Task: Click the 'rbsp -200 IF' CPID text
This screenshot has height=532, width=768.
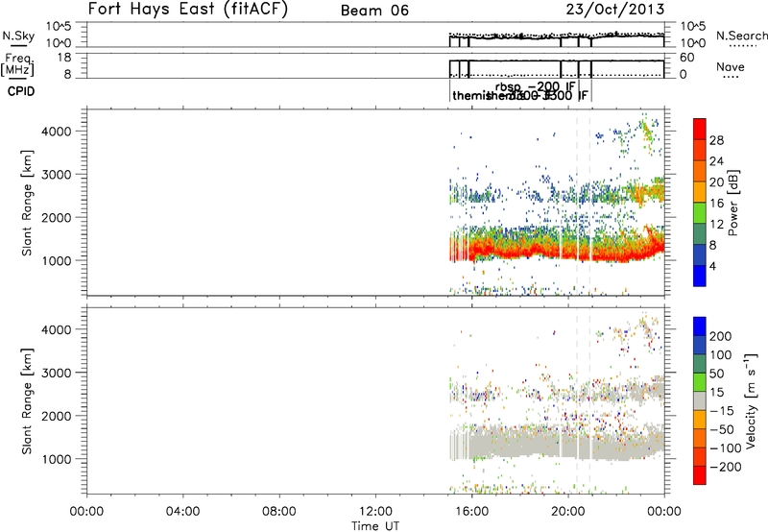Action: [x=535, y=86]
